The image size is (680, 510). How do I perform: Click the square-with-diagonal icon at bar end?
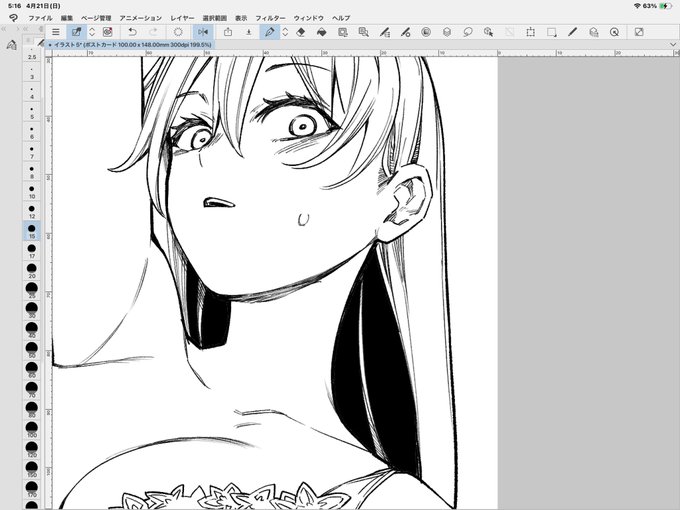tap(639, 32)
